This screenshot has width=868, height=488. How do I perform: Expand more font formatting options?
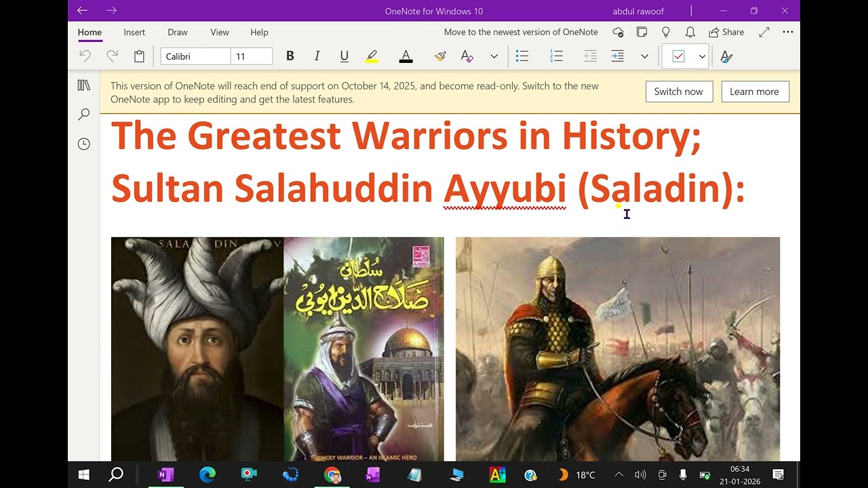(494, 56)
